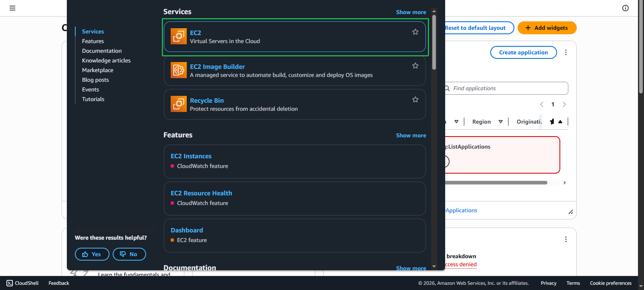Open EC2 Image Builder link
Viewport: 644px width, 290px height.
tap(217, 66)
